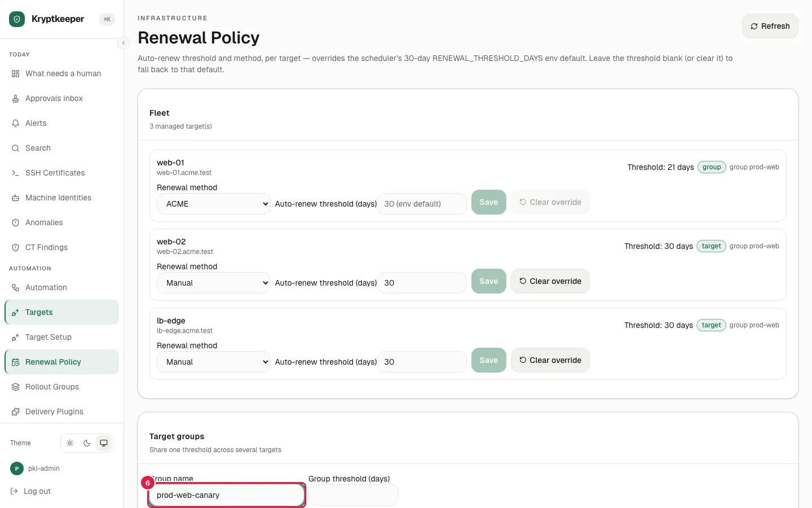
Task: Refresh the renewal policy page
Action: click(x=770, y=26)
